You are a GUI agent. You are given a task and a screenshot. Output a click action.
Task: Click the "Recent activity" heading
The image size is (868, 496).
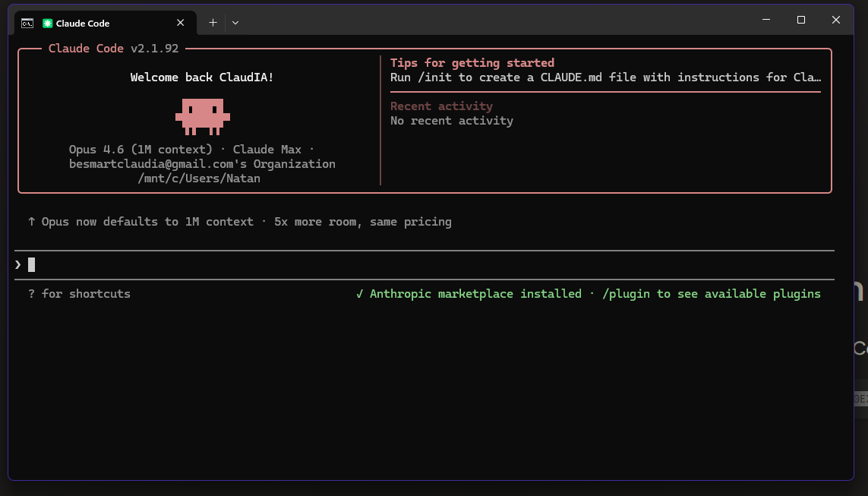click(441, 106)
